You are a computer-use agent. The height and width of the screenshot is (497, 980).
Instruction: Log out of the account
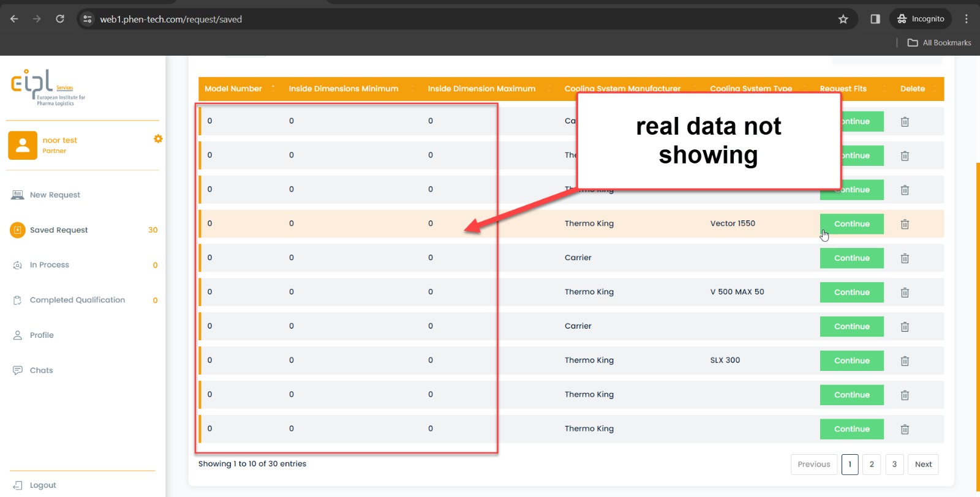(43, 485)
